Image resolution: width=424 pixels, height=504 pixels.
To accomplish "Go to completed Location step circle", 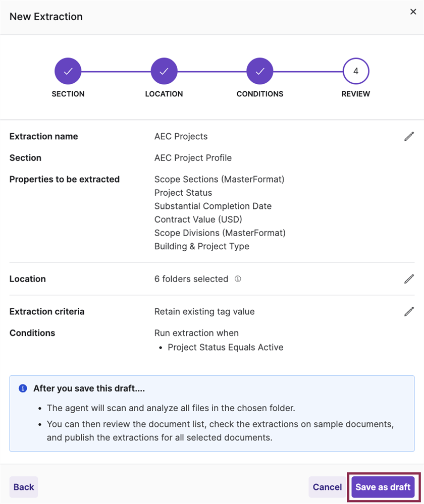I will [x=164, y=71].
